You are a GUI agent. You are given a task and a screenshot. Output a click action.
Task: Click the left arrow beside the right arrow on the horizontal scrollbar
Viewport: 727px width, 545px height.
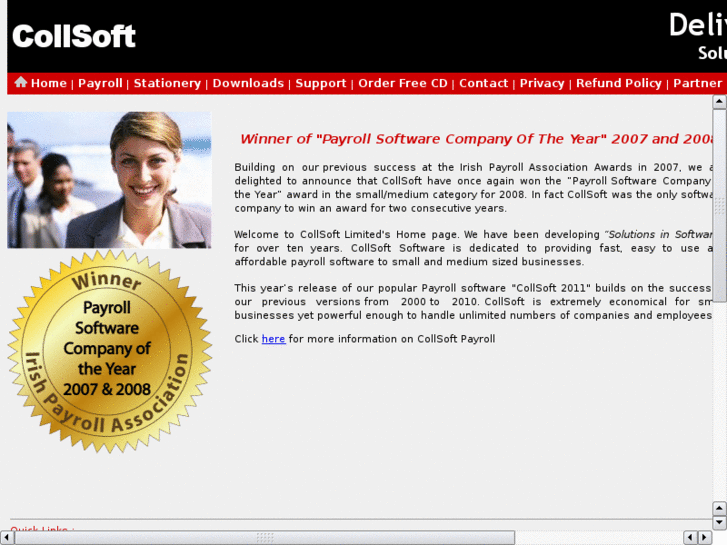click(690, 537)
